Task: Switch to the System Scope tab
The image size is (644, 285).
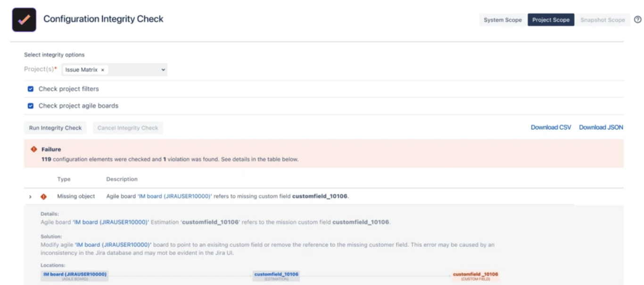Action: pyautogui.click(x=502, y=20)
